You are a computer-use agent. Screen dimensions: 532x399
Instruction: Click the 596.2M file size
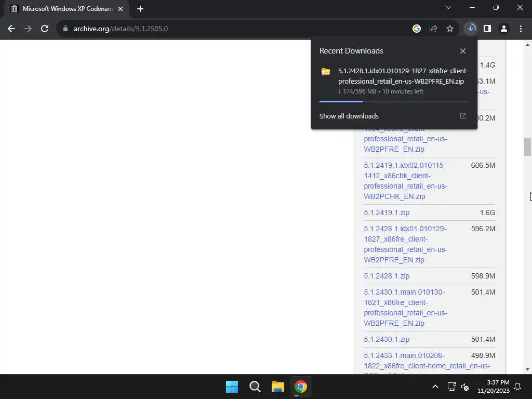(x=483, y=229)
